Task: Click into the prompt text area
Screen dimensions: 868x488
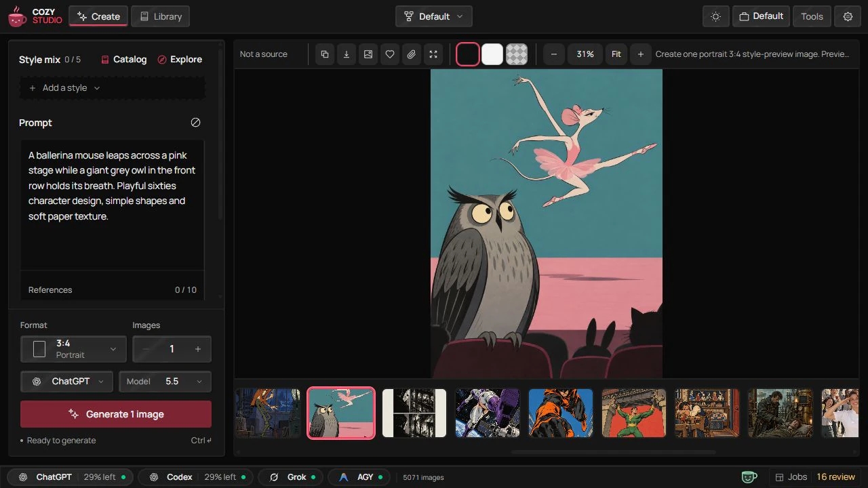Action: click(112, 203)
